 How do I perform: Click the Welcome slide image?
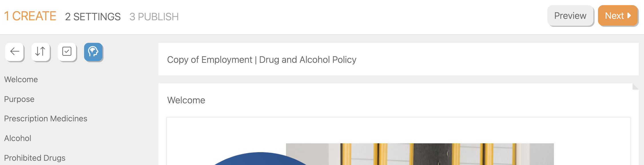[420, 154]
